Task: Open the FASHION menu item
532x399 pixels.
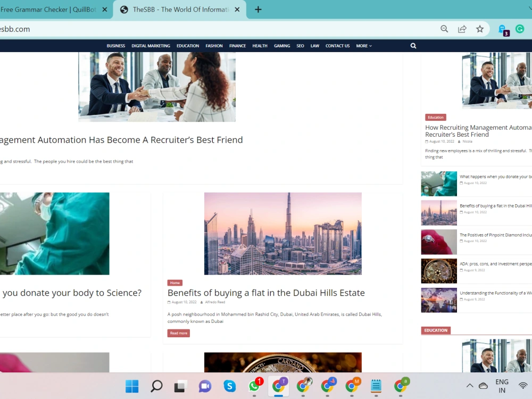Action: (214, 46)
